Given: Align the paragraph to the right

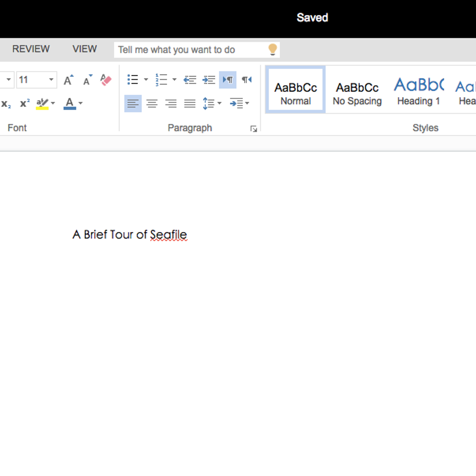Looking at the screenshot, I should pyautogui.click(x=171, y=104).
